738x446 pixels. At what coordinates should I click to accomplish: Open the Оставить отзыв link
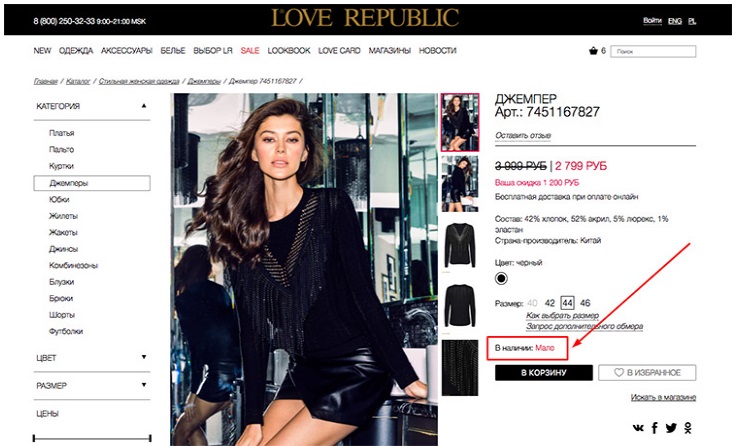pyautogui.click(x=522, y=135)
